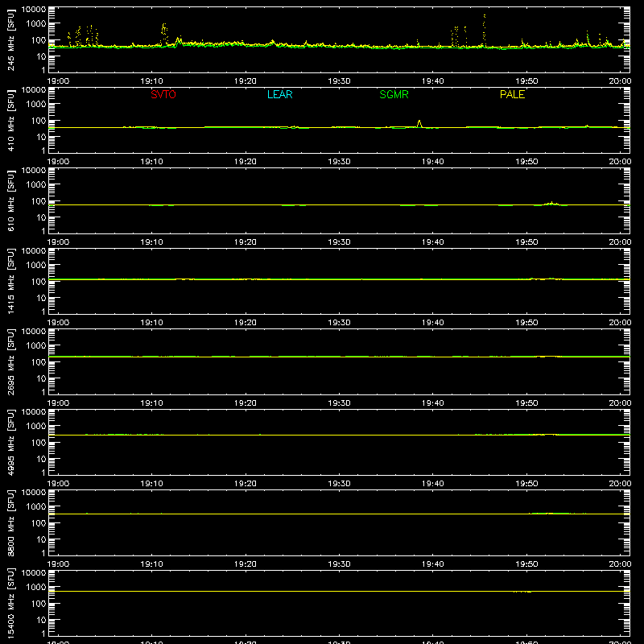Screen dimensions: 644x644
Task: Click the 1000 tick on 2695 MHz axis
Action: (36, 346)
